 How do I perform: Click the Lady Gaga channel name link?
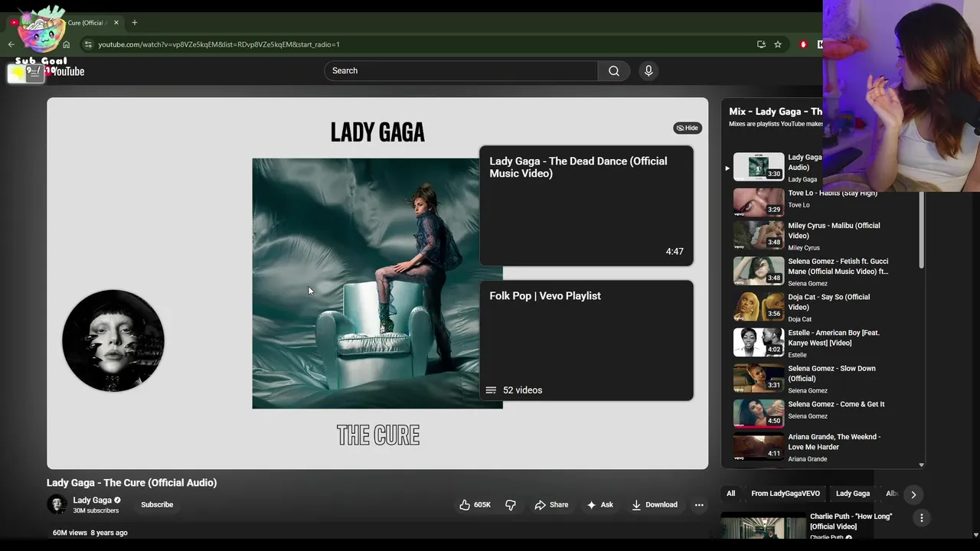click(92, 500)
